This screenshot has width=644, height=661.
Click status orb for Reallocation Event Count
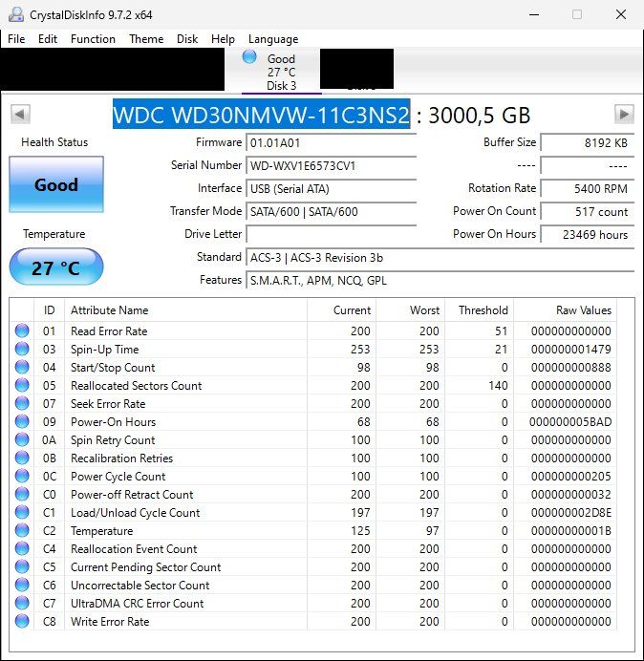[22, 548]
